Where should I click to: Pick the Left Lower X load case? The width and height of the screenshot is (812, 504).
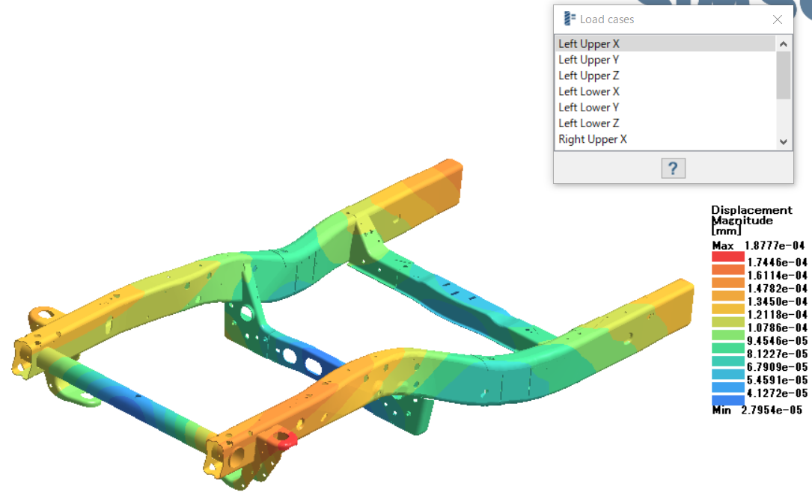point(588,91)
